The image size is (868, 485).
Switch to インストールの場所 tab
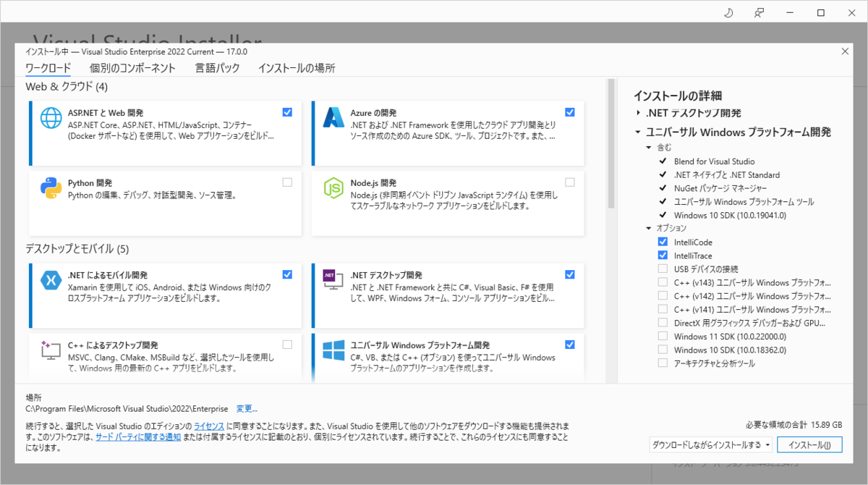pyautogui.click(x=297, y=68)
